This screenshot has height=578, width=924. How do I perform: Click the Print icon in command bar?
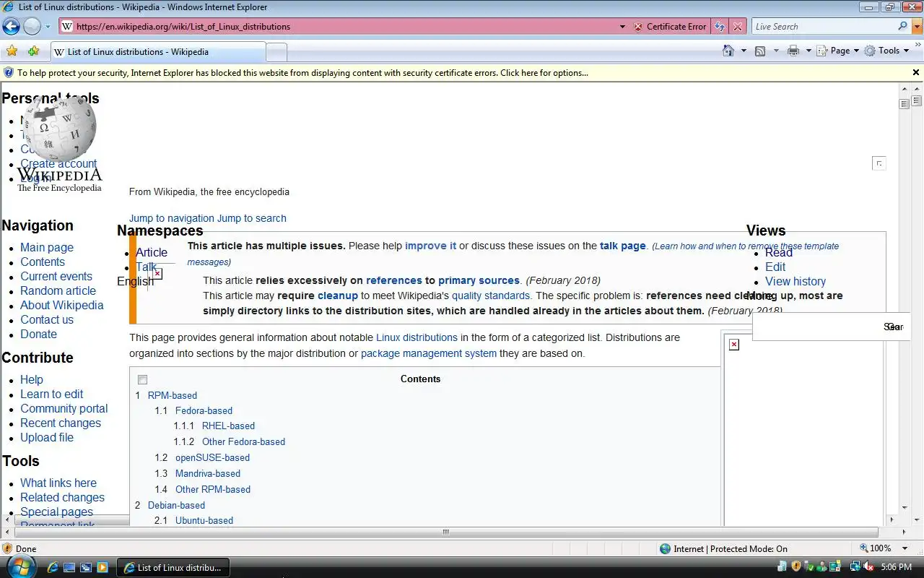click(793, 51)
